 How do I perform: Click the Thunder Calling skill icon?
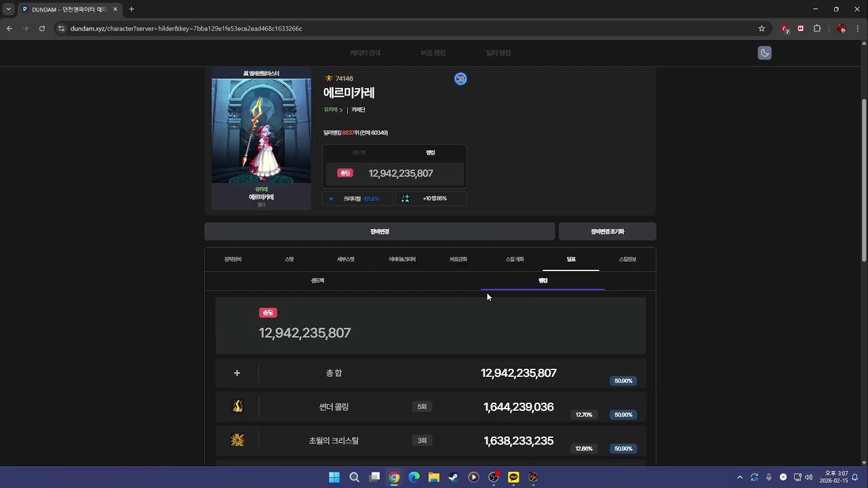click(237, 407)
